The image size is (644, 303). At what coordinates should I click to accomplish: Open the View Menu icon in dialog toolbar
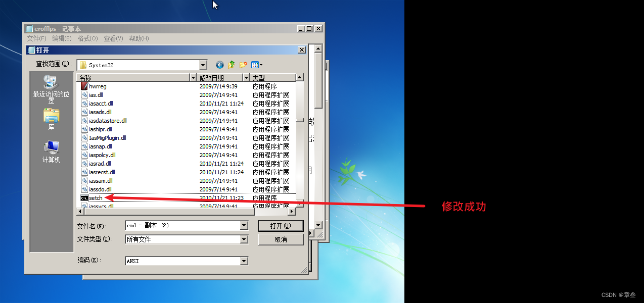257,65
